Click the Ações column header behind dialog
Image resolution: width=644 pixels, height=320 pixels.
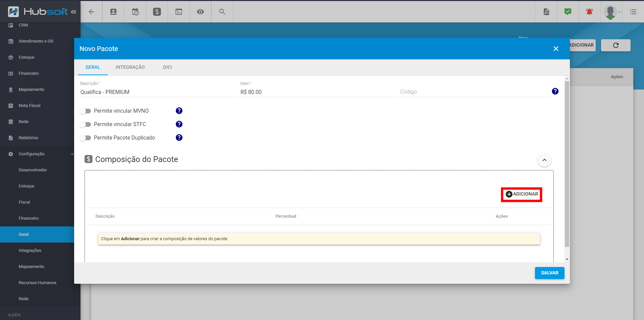click(x=617, y=77)
